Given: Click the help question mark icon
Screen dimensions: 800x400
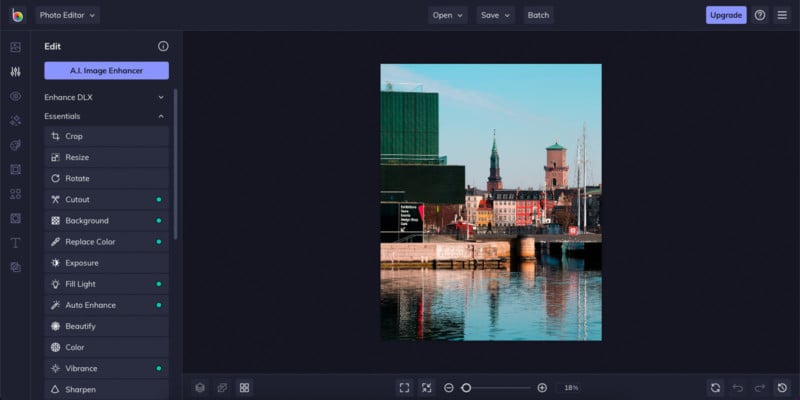Looking at the screenshot, I should [x=760, y=15].
